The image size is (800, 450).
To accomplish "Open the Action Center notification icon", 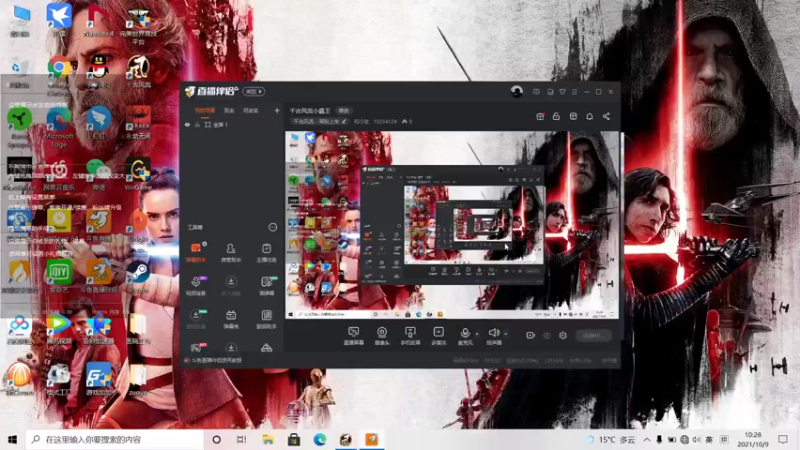I will [x=783, y=439].
